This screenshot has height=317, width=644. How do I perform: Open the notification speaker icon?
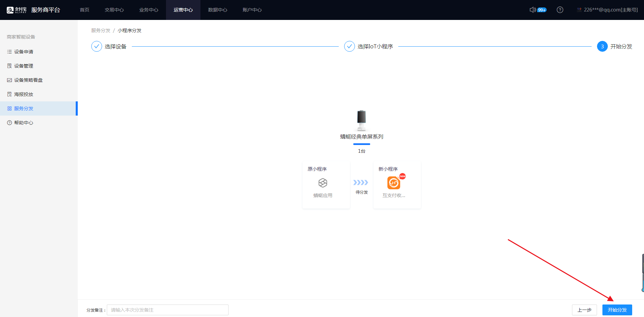coord(533,10)
